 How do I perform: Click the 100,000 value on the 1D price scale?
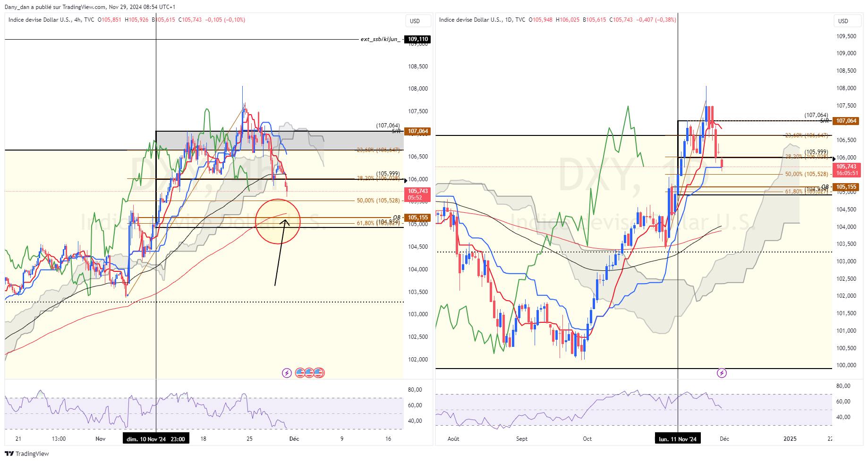(x=846, y=365)
